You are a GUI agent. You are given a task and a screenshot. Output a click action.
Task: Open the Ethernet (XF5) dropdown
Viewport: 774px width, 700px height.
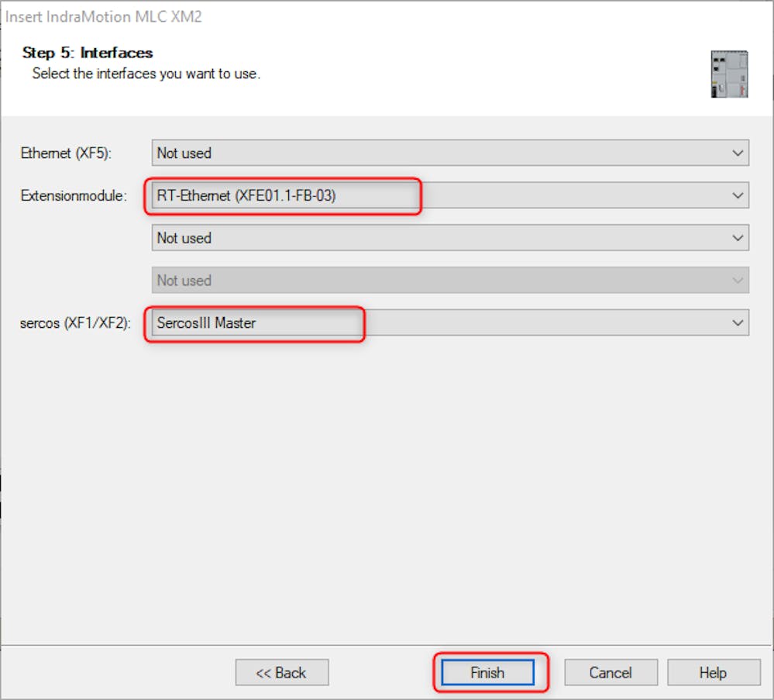click(x=450, y=153)
